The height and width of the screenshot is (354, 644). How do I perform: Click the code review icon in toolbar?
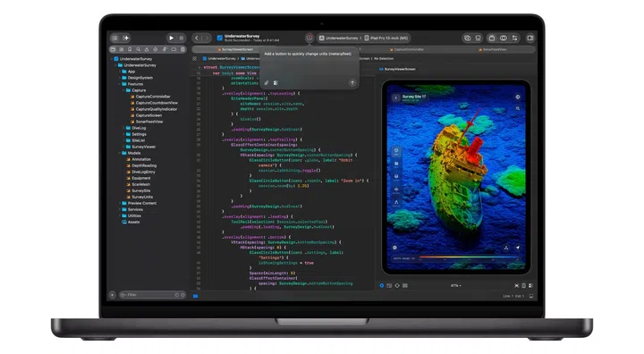coord(503,38)
